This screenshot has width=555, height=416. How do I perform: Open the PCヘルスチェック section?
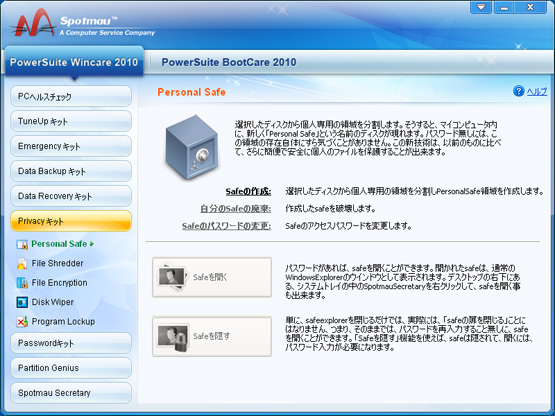71,96
